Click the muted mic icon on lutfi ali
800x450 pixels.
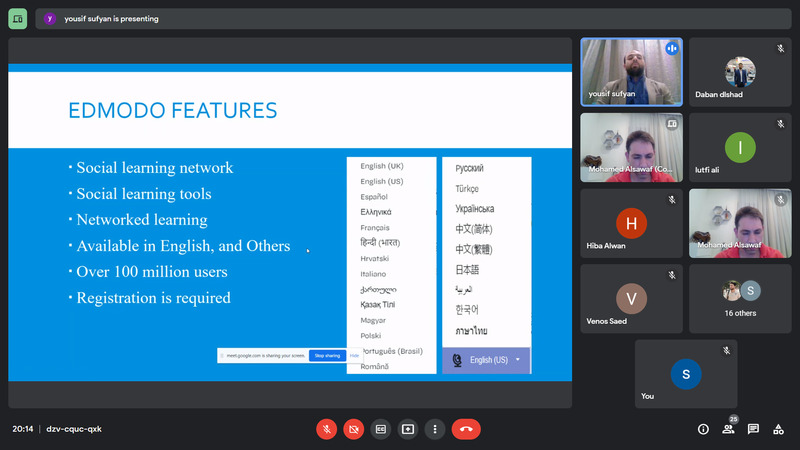pyautogui.click(x=780, y=124)
